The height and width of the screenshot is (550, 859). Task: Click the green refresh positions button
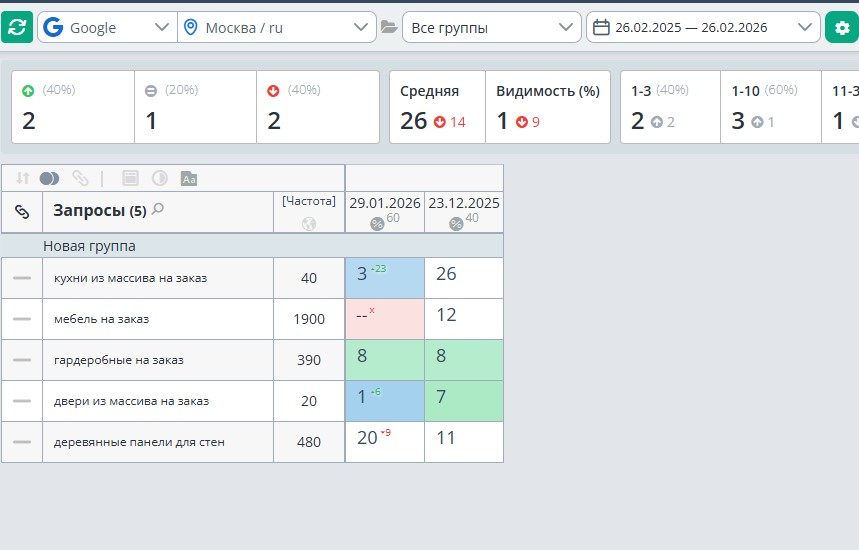point(17,27)
